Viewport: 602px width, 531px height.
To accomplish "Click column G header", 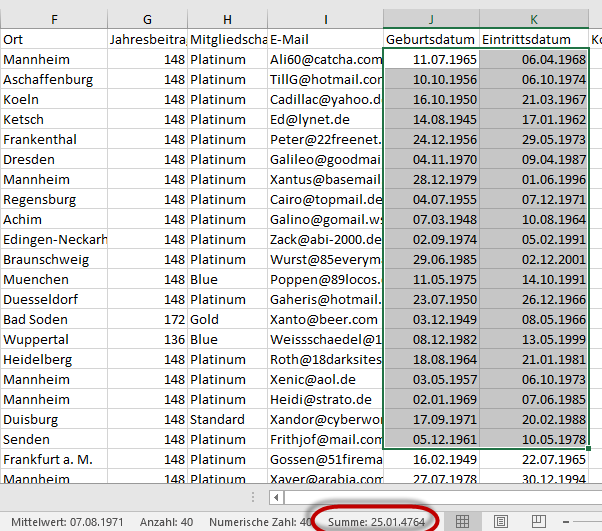I will (x=148, y=18).
